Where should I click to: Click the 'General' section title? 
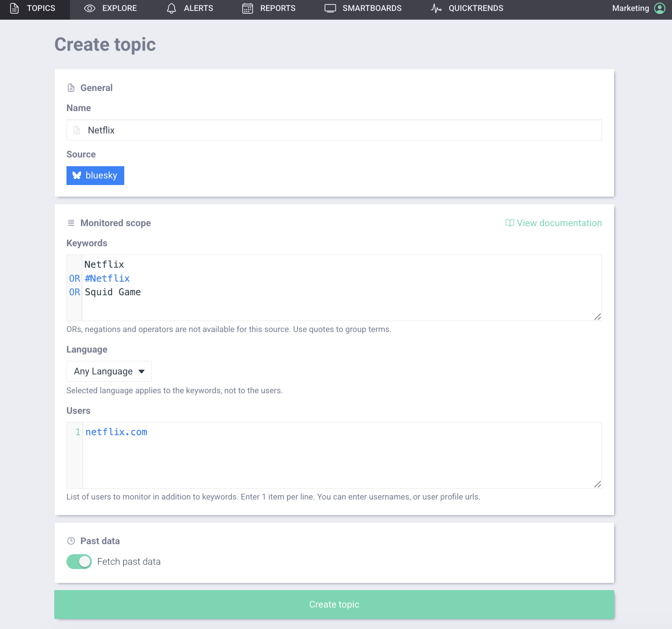click(96, 88)
